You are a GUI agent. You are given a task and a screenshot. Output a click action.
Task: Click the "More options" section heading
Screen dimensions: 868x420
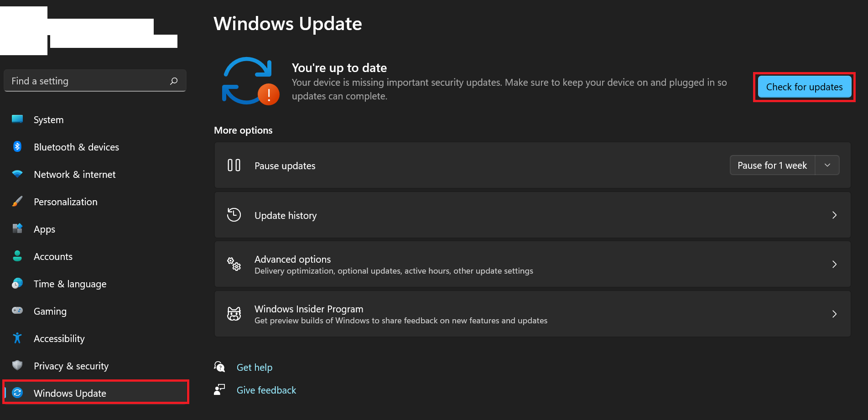[243, 130]
